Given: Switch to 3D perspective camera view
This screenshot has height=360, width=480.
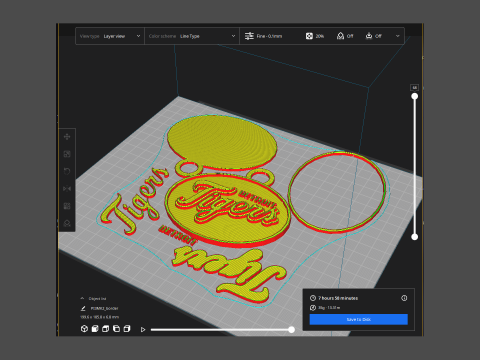Looking at the screenshot, I should [x=84, y=329].
